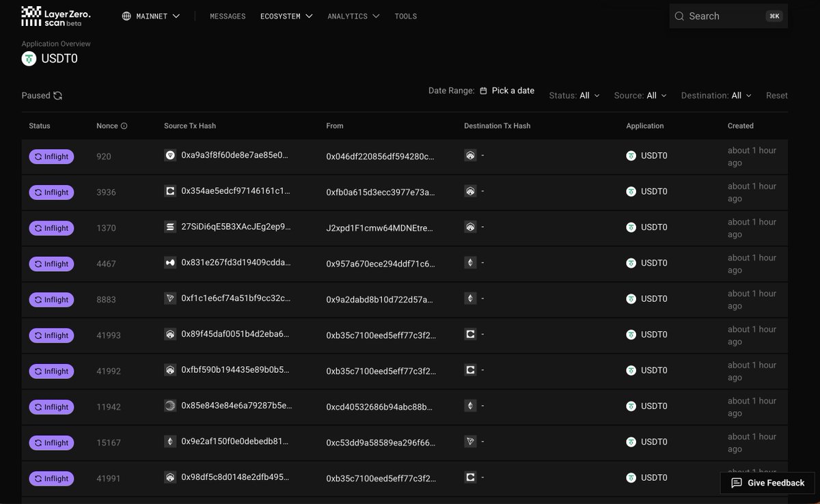The width and height of the screenshot is (820, 504).
Task: Click the search magnifier icon
Action: 679,16
